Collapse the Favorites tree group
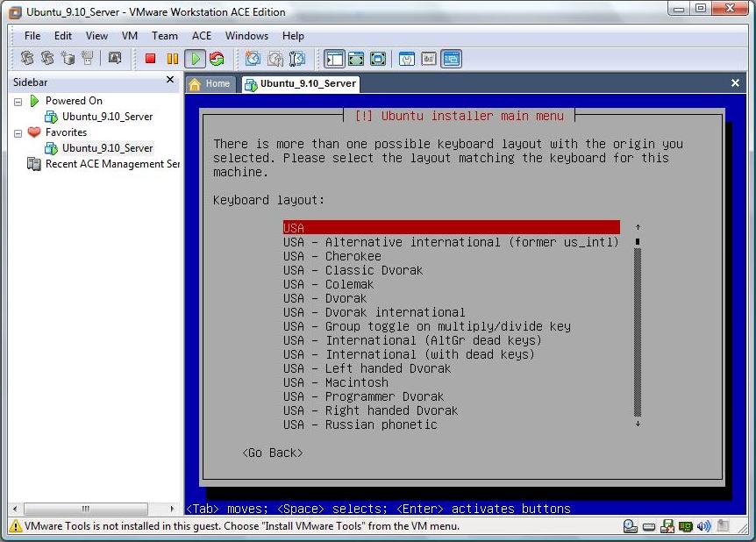 18,133
